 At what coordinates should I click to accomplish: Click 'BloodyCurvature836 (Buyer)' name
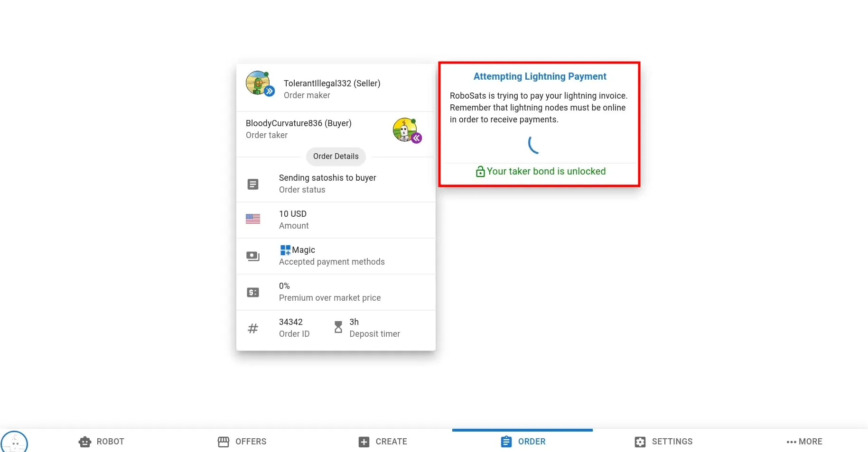pos(299,123)
